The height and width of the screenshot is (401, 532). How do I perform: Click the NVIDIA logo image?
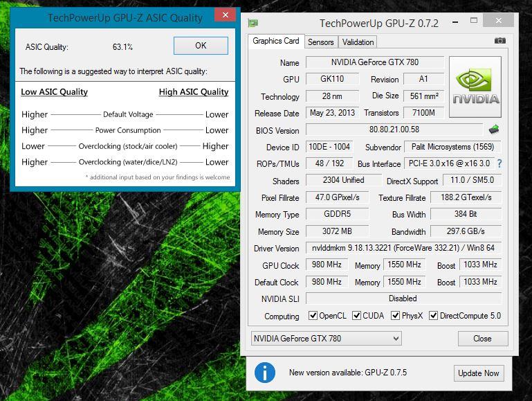(475, 87)
